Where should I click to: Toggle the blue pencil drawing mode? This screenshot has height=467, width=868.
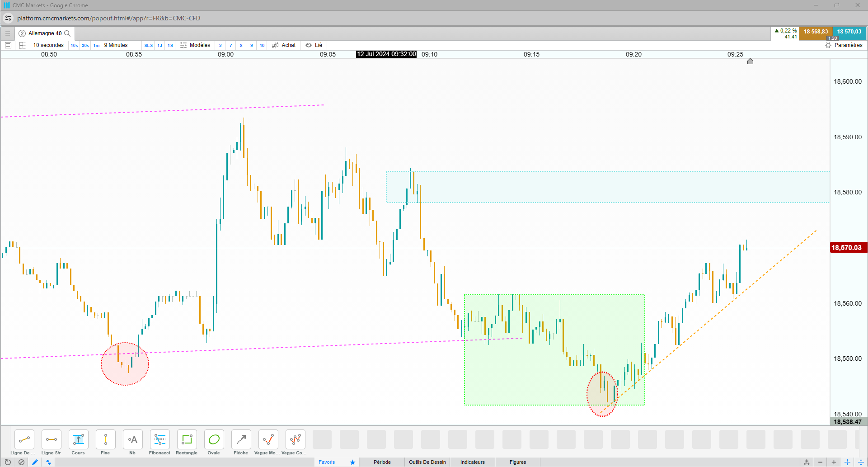coord(35,462)
